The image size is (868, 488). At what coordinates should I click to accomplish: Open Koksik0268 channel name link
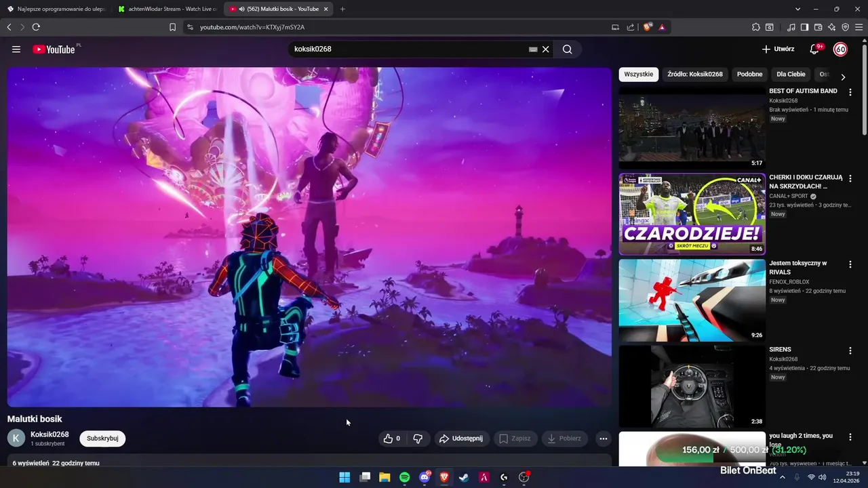50,434
